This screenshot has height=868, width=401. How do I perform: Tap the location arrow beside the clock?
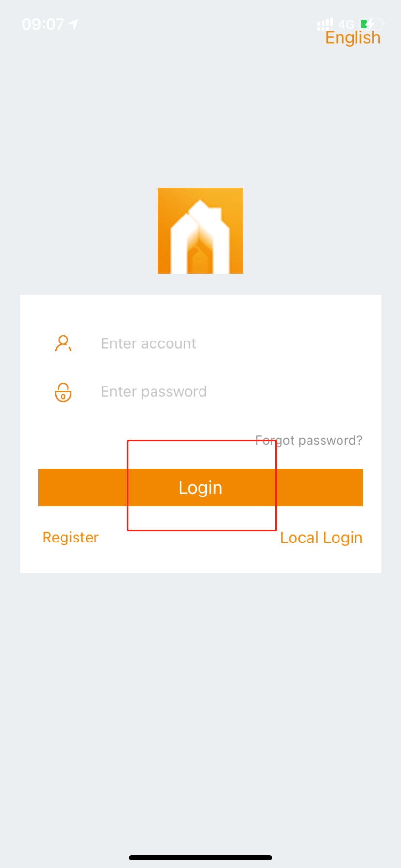point(74,24)
